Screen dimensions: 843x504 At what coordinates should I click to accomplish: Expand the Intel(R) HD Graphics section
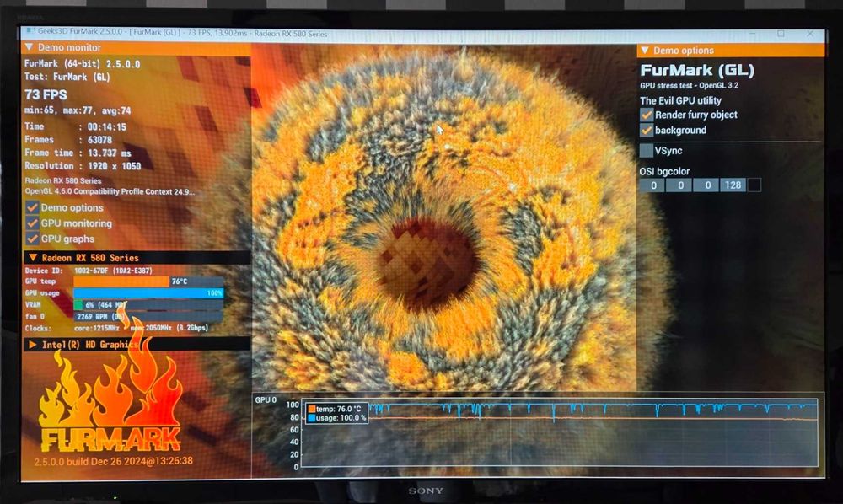pyautogui.click(x=137, y=345)
